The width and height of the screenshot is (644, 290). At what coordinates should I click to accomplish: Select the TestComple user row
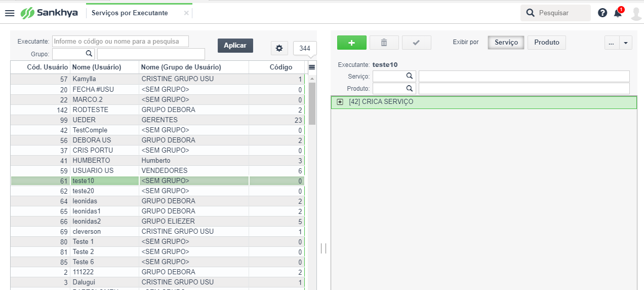pos(157,130)
